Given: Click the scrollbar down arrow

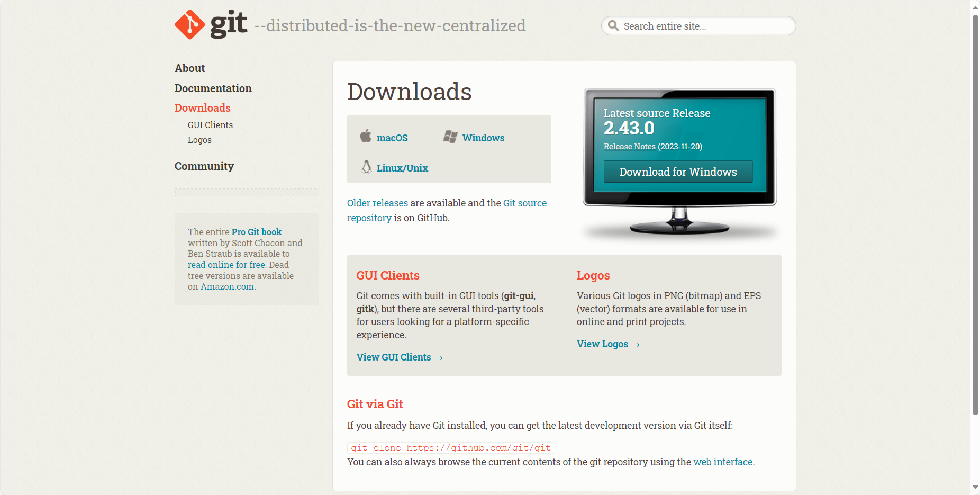Looking at the screenshot, I should tap(975, 487).
